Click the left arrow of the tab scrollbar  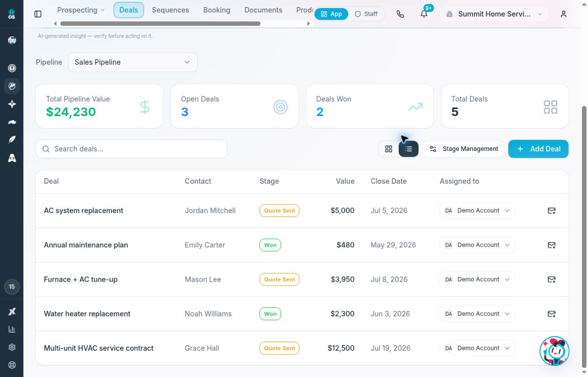tap(55, 24)
